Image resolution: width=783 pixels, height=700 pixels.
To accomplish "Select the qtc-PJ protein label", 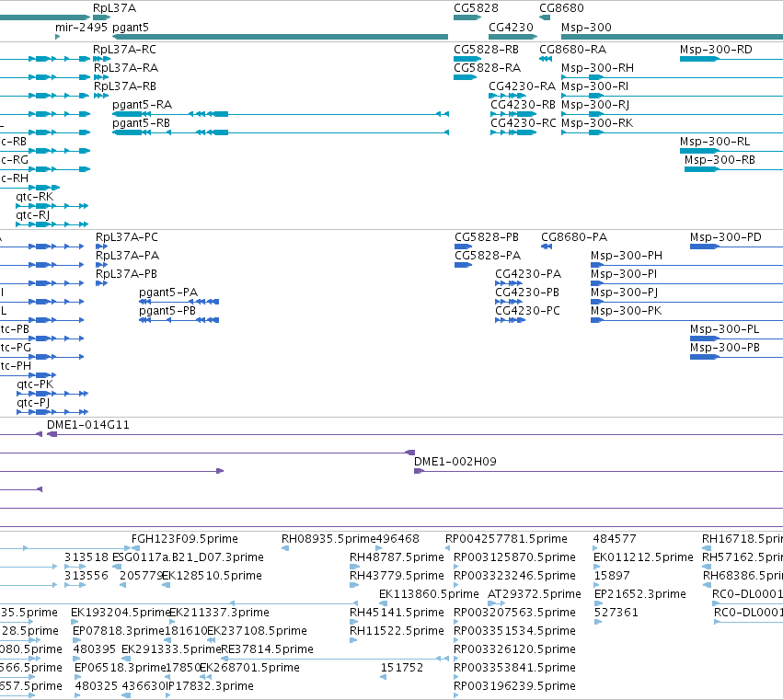I will tap(33, 403).
